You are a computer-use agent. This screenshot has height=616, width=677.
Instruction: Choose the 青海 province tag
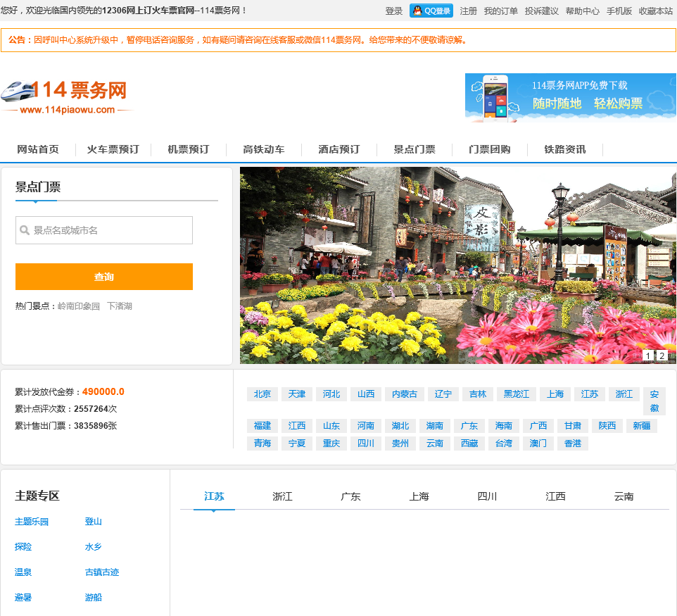(262, 444)
